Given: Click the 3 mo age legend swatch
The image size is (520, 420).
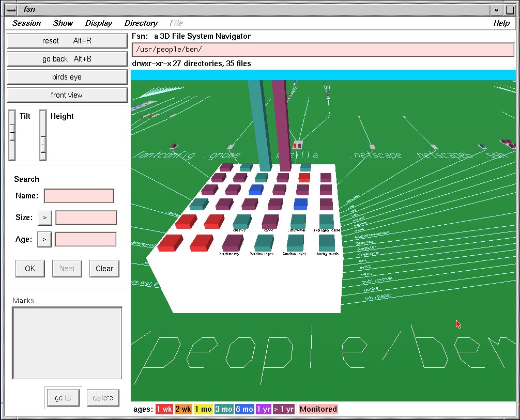Looking at the screenshot, I should (224, 409).
